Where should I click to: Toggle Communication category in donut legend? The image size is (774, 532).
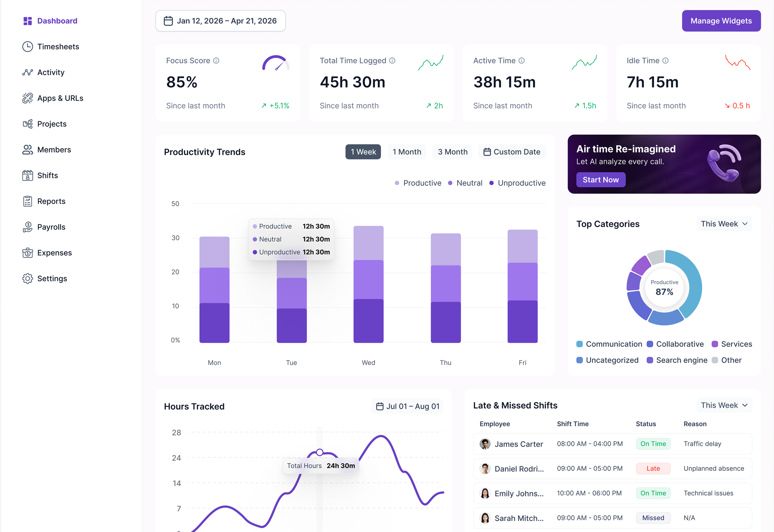[x=609, y=344]
